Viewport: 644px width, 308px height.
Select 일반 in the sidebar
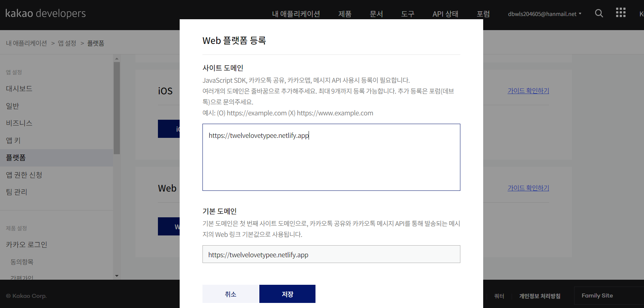(x=57, y=106)
